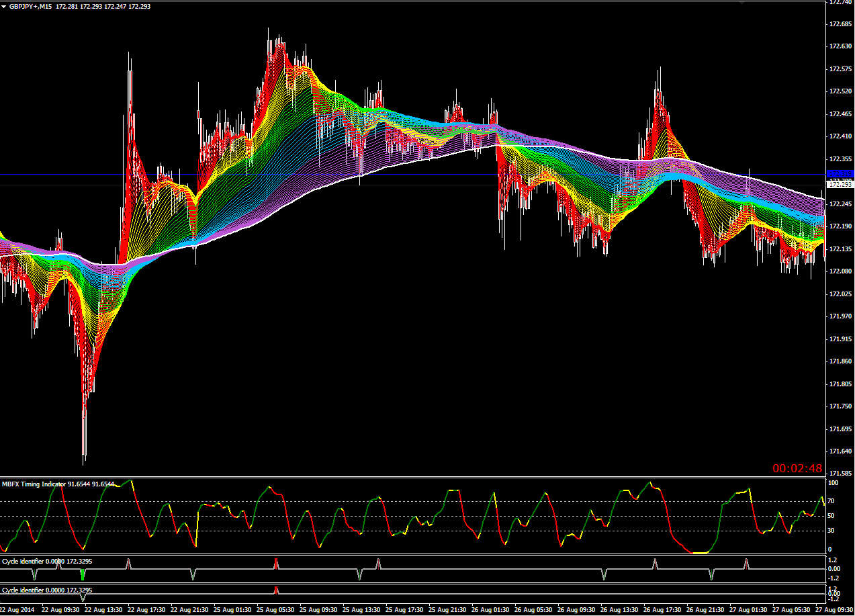
Task: Open the chart menu arrow beside GBPJPY+
Action: click(4, 6)
